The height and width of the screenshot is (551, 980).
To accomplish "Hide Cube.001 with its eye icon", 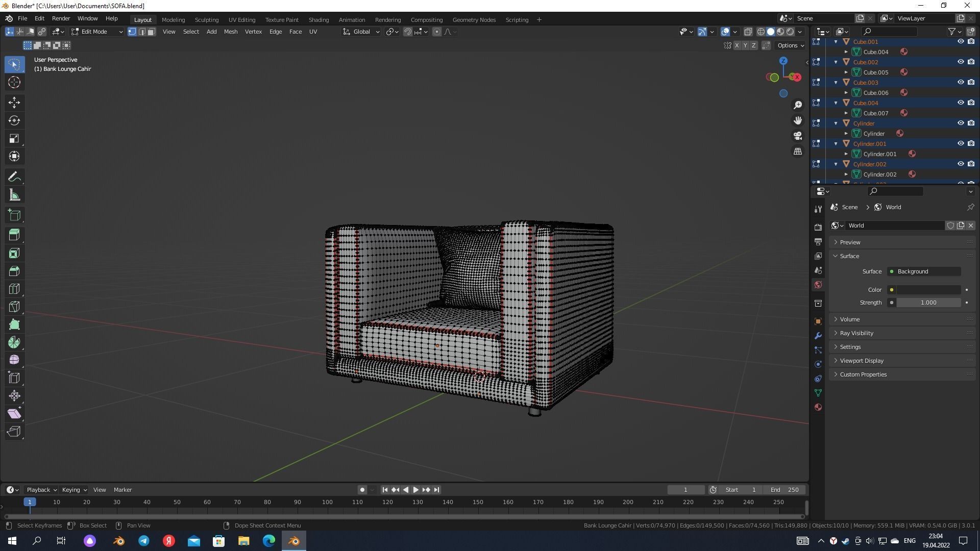I will [960, 42].
